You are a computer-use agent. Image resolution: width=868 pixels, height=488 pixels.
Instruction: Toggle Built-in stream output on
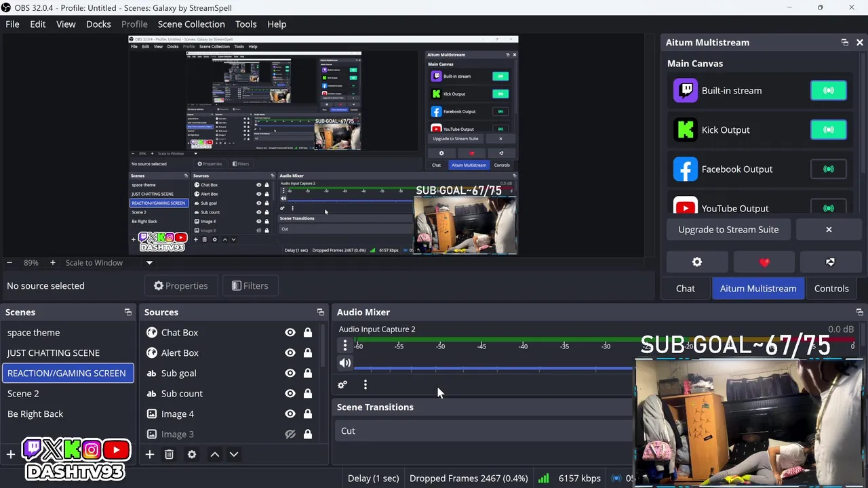(829, 90)
